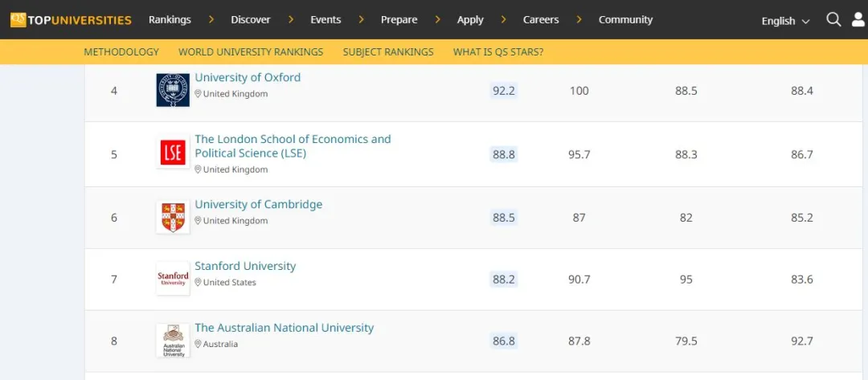Click the score 87 in Cambridge's row

tap(579, 218)
